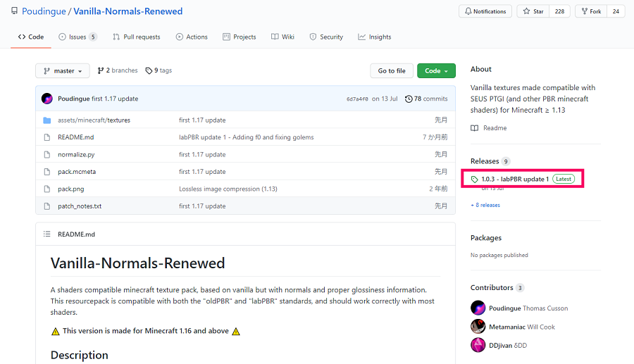View the 78 commits history
Viewport: 634px width, 364px height.
(x=426, y=99)
